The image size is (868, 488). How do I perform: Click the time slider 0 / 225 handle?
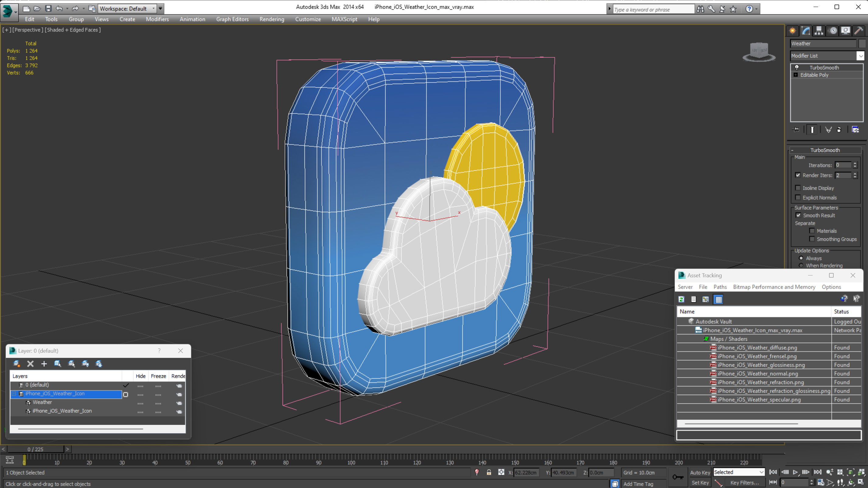coord(35,449)
